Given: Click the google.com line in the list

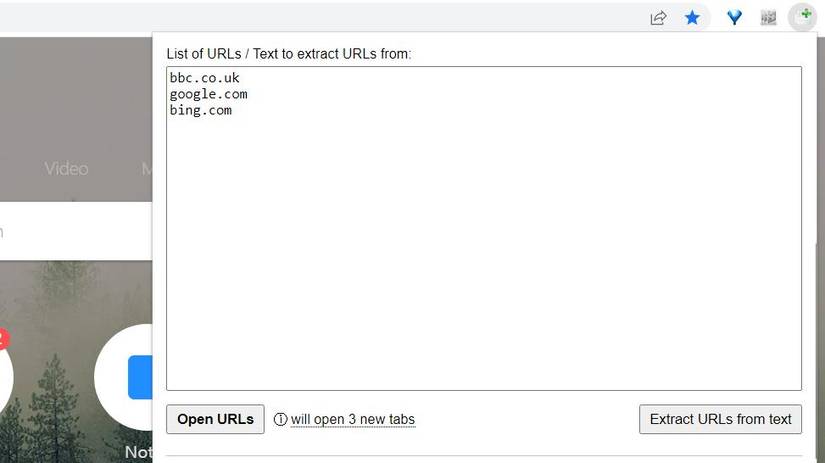Looking at the screenshot, I should [208, 94].
